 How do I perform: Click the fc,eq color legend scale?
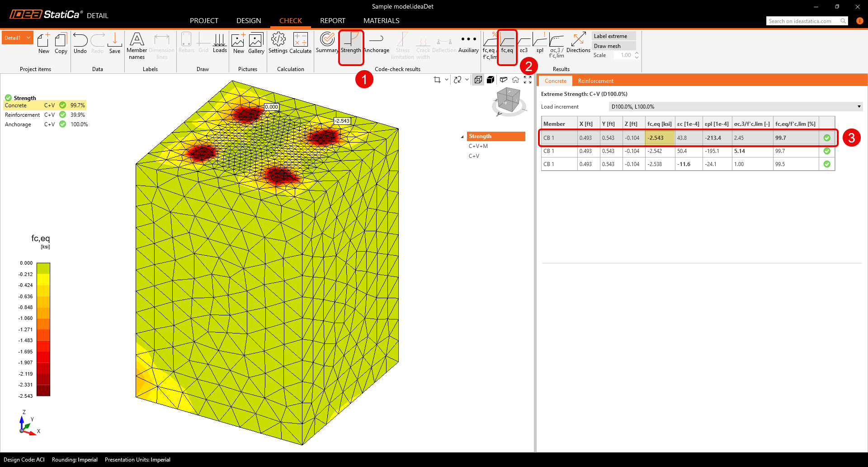point(43,329)
